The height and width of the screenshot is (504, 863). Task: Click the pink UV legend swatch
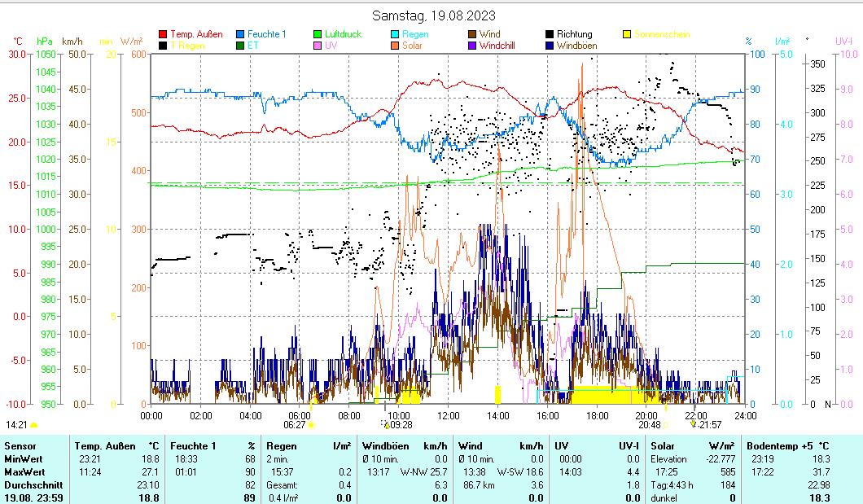(x=318, y=46)
